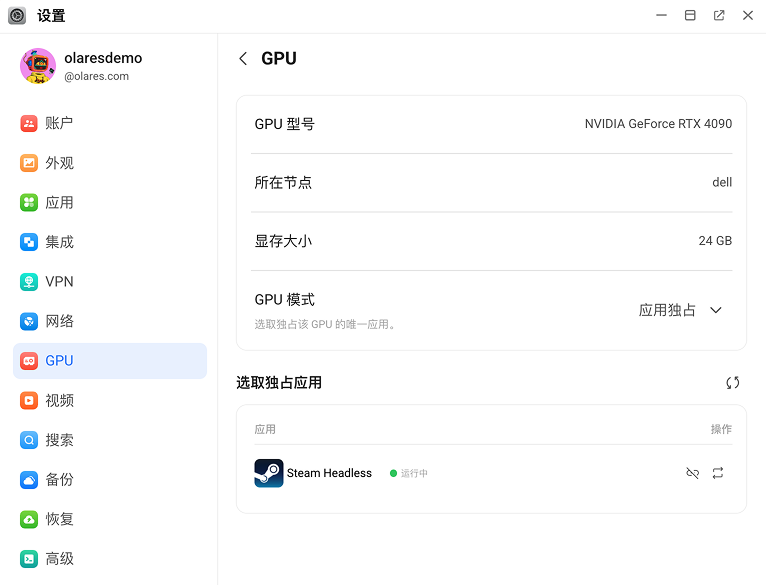
Task: Open 视频 settings page
Action: tap(110, 400)
